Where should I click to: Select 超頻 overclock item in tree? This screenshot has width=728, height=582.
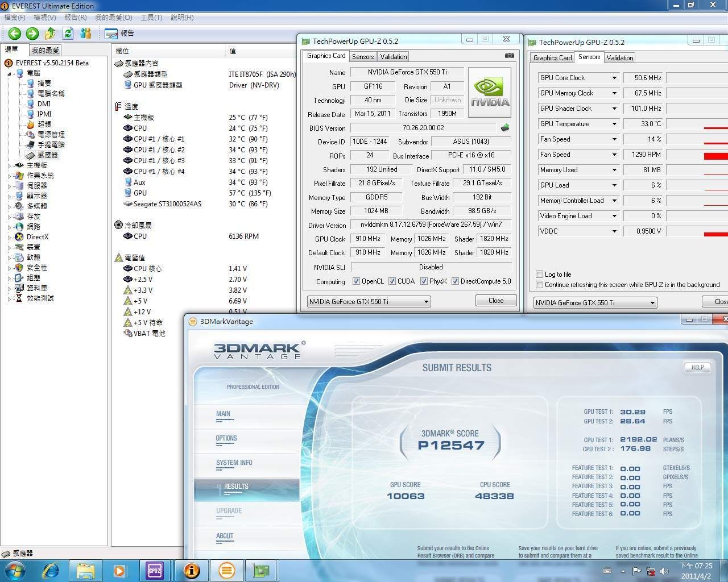click(x=44, y=124)
